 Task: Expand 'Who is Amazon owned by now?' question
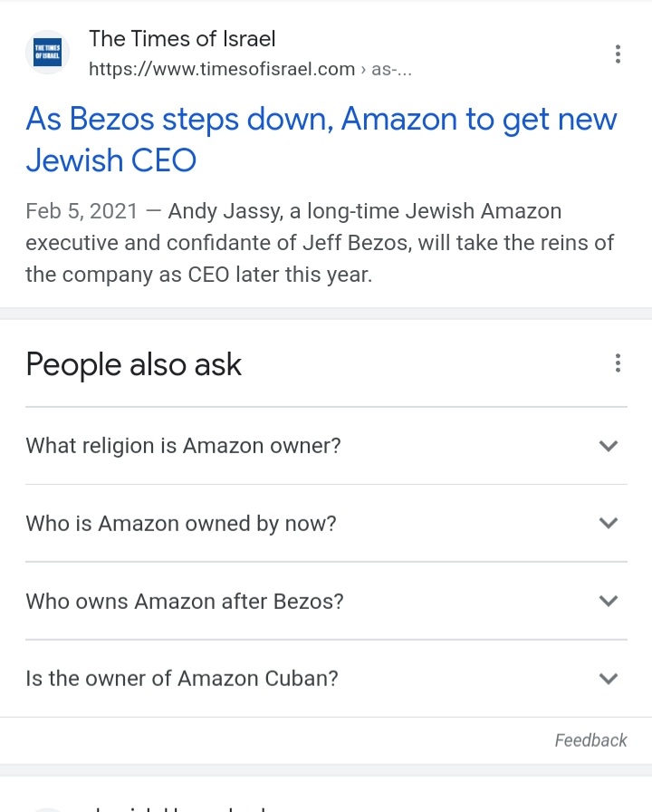pos(326,523)
